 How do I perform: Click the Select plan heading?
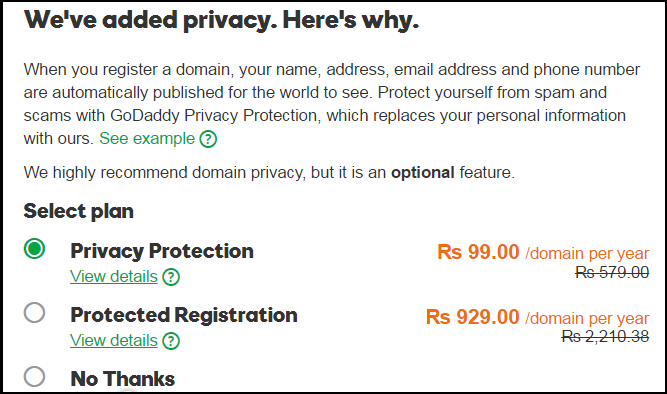coord(79,211)
